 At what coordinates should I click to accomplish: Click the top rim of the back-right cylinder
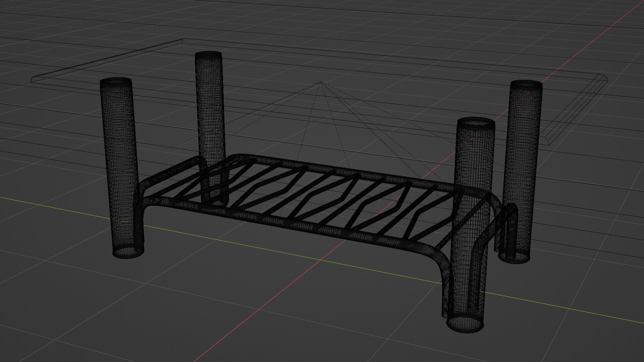tap(526, 83)
